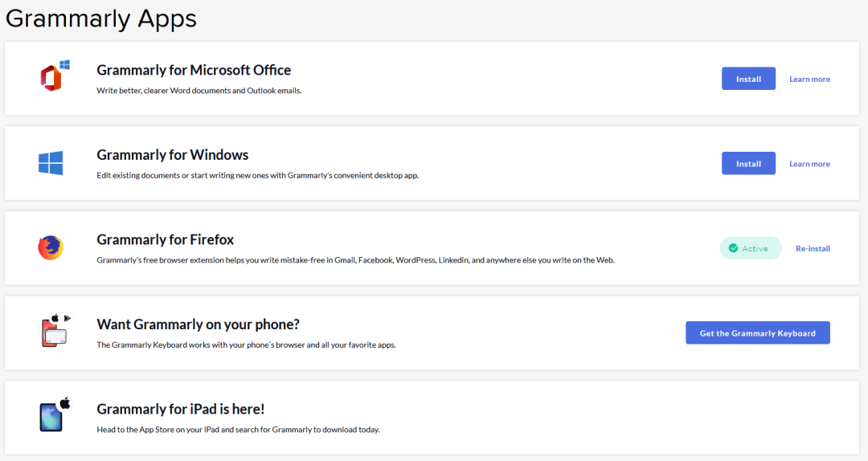Screen dimensions: 868x461
Task: Install Grammarly for Microsoft Office
Action: click(748, 79)
